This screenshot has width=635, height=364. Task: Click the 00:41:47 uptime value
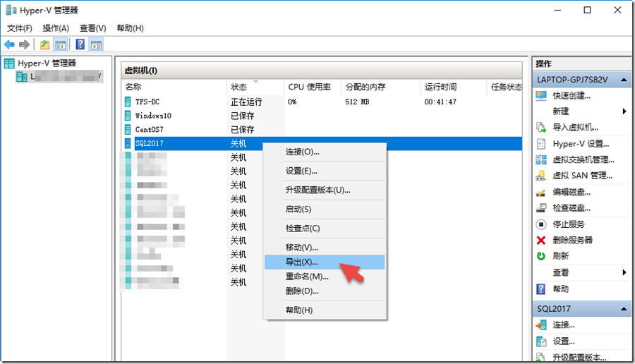coord(440,102)
